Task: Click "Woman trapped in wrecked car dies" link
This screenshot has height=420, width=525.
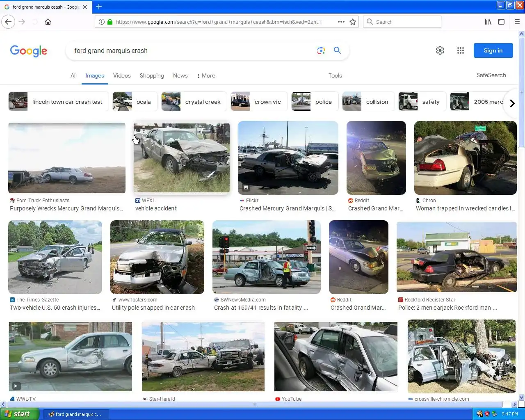Action: click(466, 208)
